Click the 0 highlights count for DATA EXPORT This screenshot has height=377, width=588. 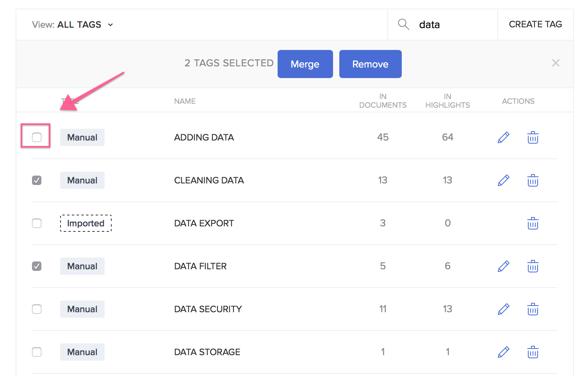[x=448, y=223]
